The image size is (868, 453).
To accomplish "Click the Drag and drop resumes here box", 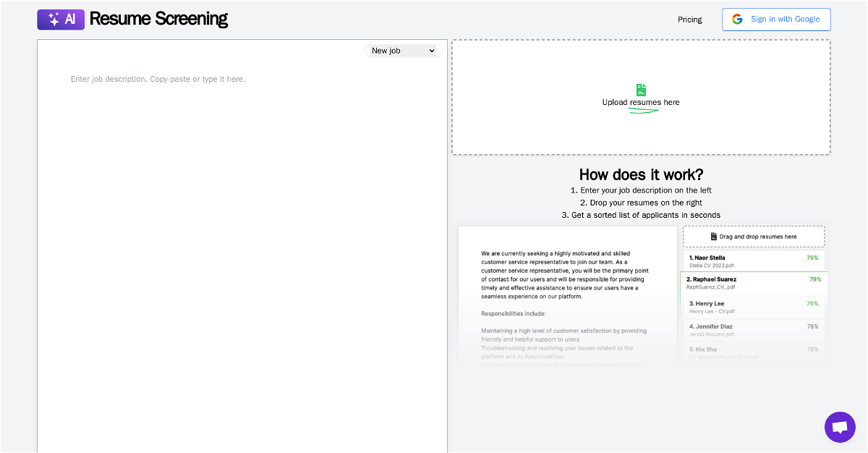I will pyautogui.click(x=754, y=237).
